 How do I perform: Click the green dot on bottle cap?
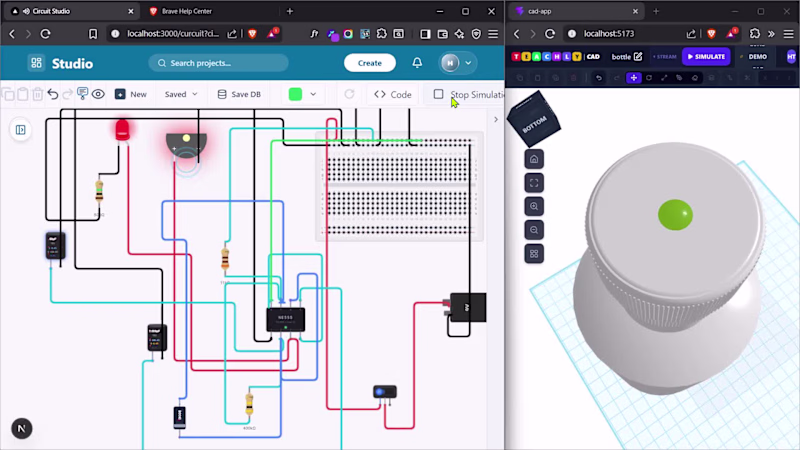[x=676, y=215]
